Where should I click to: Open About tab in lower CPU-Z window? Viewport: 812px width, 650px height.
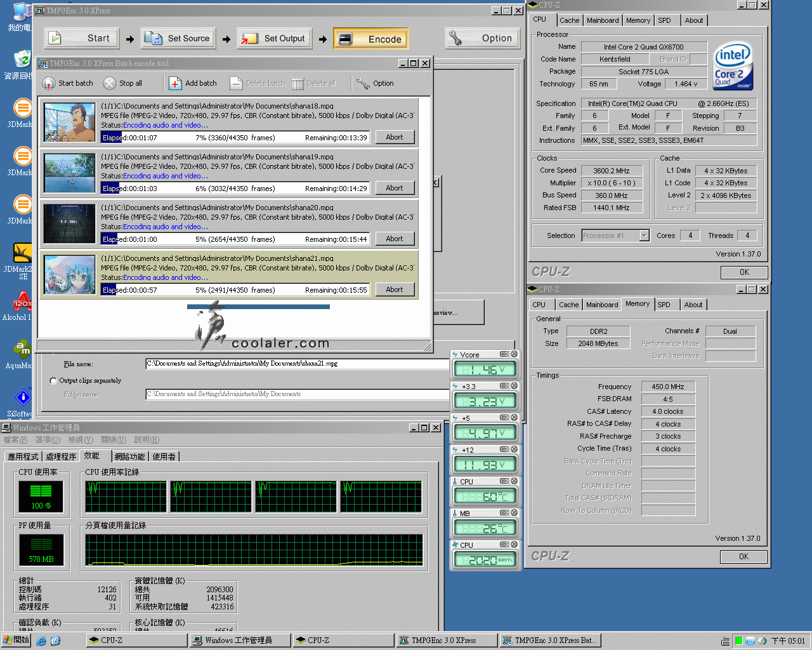[693, 305]
